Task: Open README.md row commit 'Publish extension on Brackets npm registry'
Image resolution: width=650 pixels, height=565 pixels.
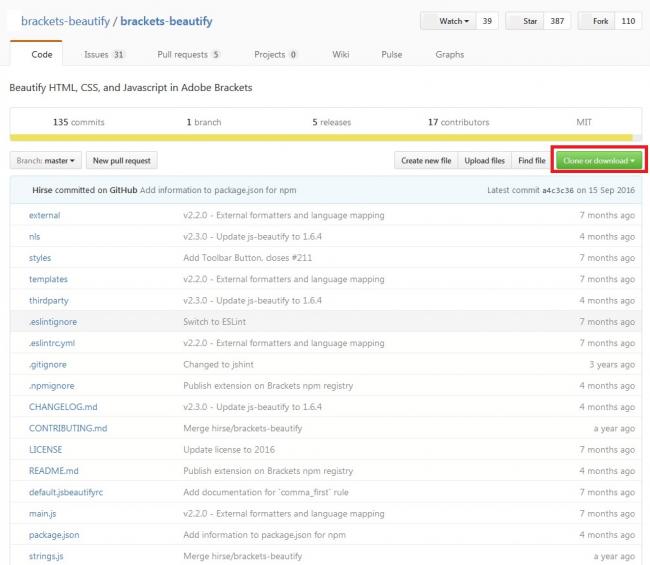Action: pyautogui.click(x=268, y=471)
